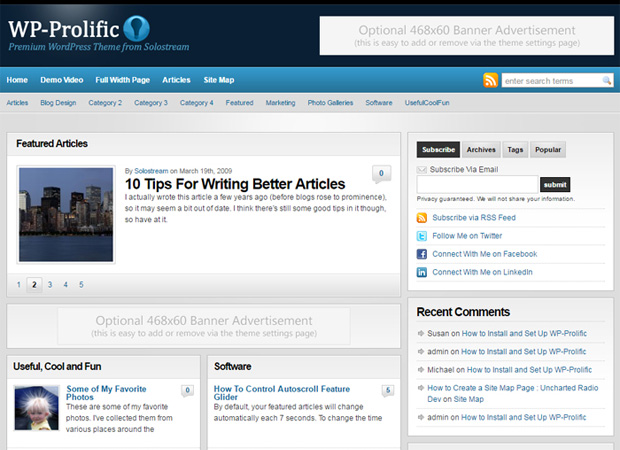Screen dimensions: 620x450
Task: Select Category 4 link
Action: pyautogui.click(x=197, y=103)
